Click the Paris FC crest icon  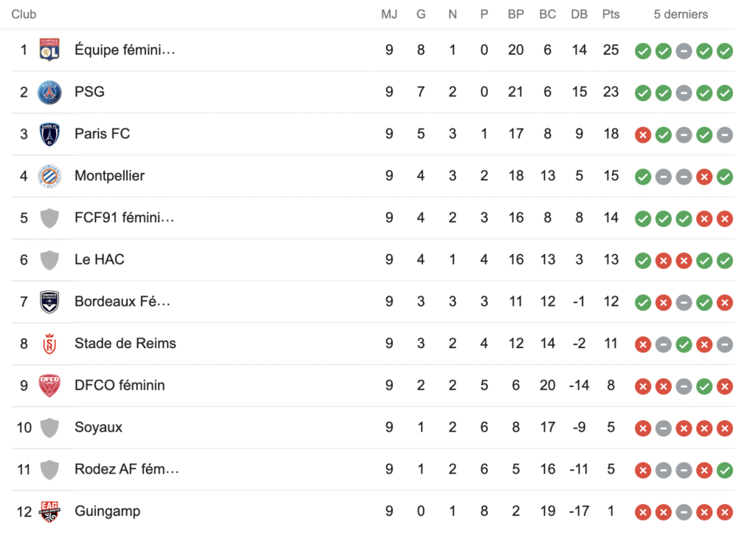click(49, 134)
